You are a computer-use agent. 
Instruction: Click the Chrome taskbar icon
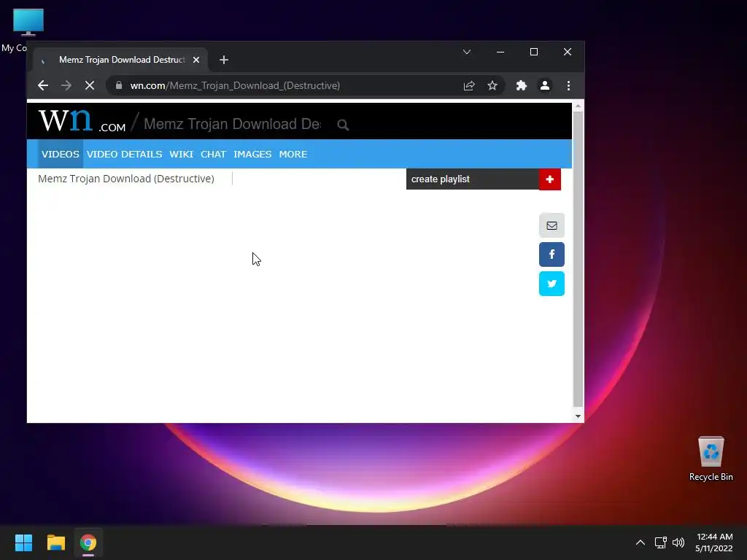[x=88, y=542]
